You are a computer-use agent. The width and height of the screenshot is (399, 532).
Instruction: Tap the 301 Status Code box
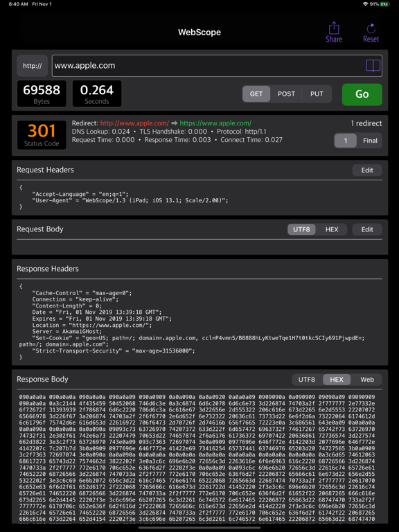pyautogui.click(x=42, y=134)
